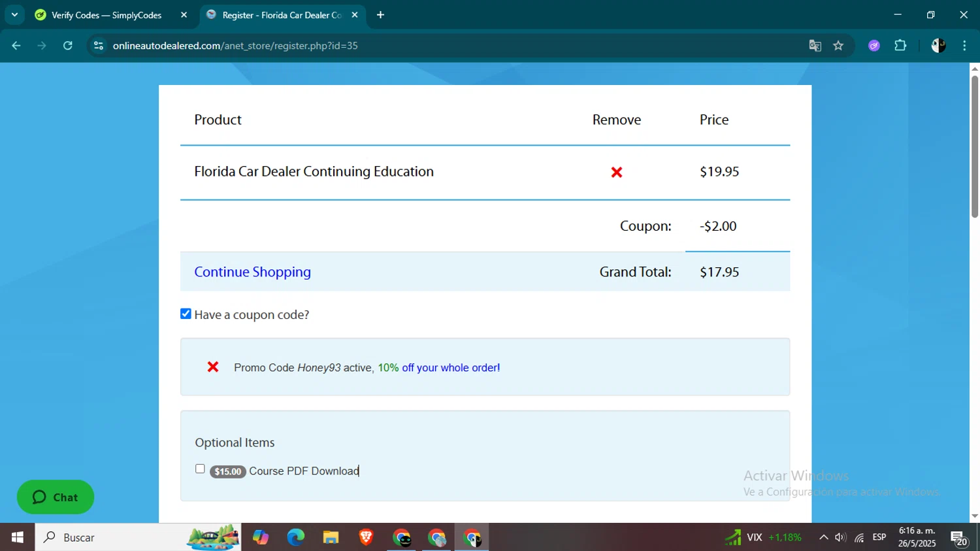
Task: Open the browser profile avatar
Action: pos(938,46)
